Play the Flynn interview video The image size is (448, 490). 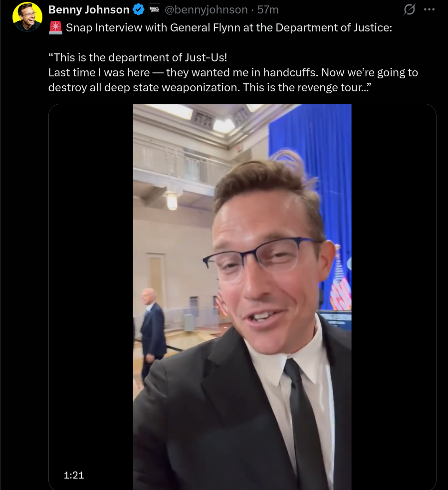[x=242, y=297]
